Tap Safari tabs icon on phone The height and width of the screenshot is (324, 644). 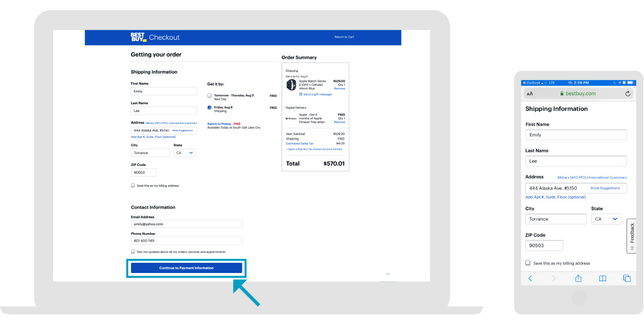click(627, 279)
